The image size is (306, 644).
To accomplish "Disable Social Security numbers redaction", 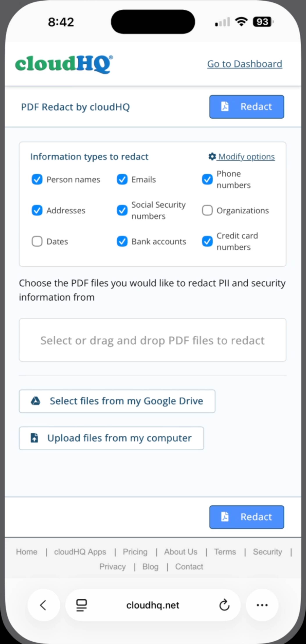I will point(122,211).
